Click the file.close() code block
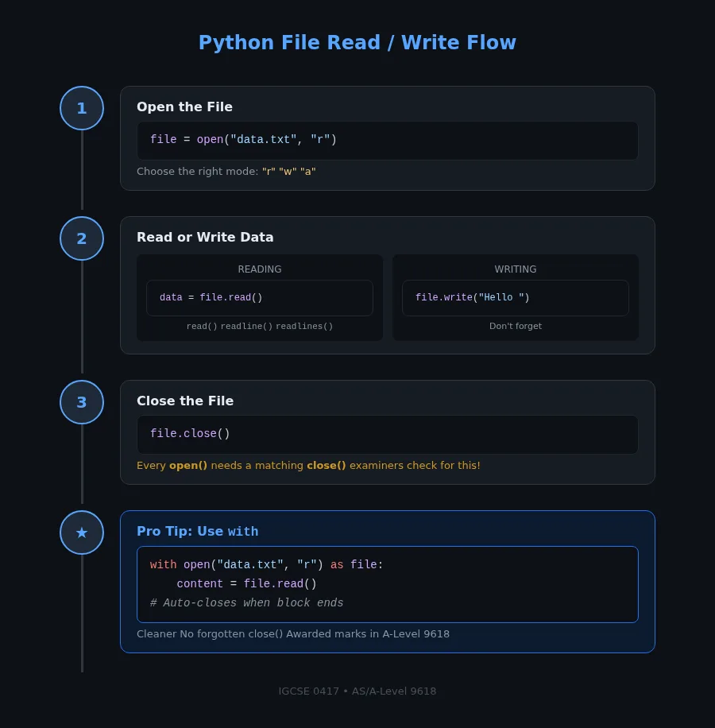 click(x=388, y=434)
